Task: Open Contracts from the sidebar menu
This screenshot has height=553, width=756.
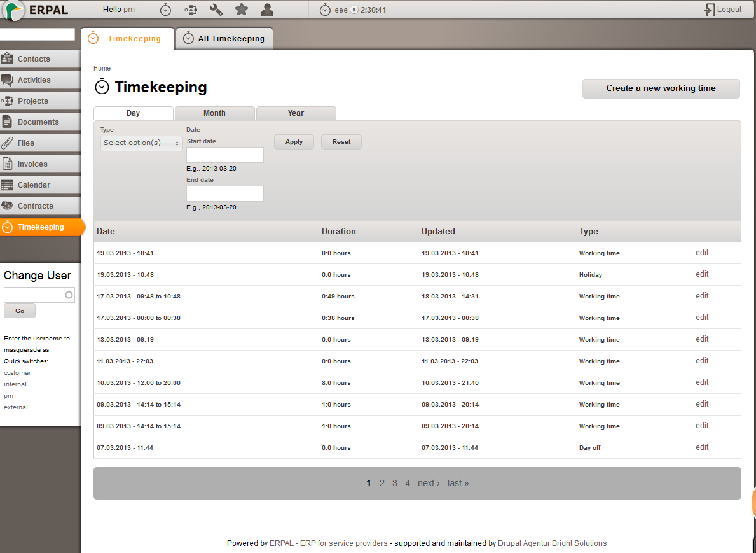Action: tap(40, 206)
